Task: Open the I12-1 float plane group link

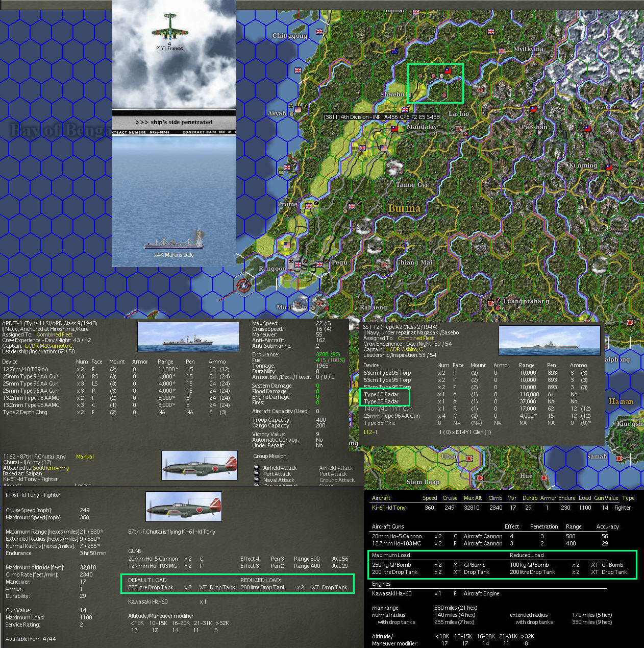Action: [x=370, y=432]
